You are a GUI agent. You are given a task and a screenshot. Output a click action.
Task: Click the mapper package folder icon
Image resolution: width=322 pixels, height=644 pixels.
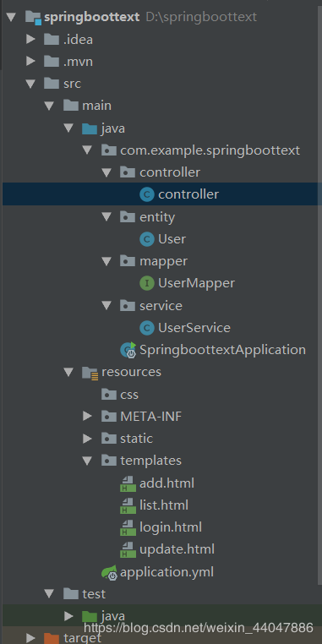click(x=128, y=261)
